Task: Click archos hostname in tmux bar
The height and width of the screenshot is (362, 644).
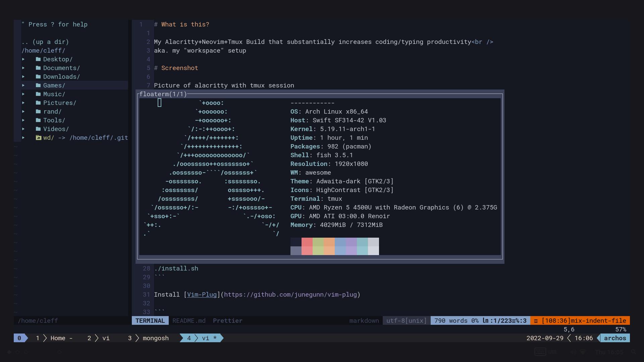Action: 615,338
